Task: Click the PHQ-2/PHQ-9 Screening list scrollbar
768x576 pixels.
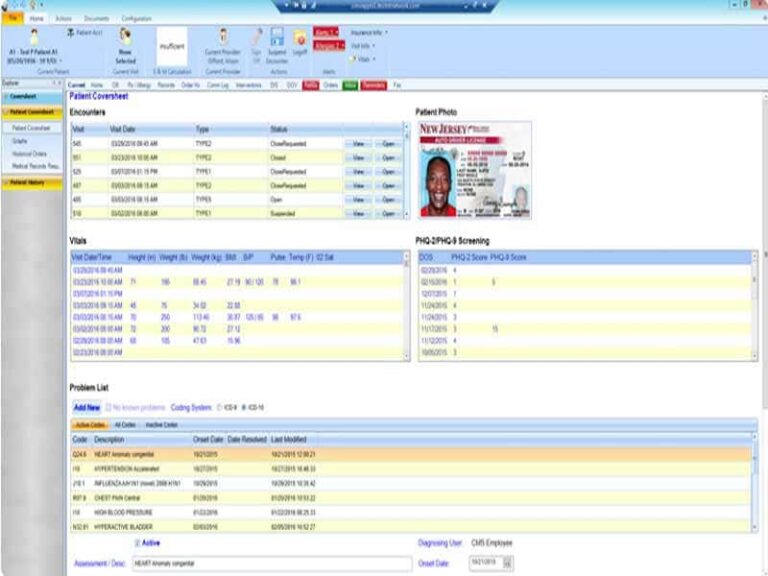Action: click(x=754, y=306)
